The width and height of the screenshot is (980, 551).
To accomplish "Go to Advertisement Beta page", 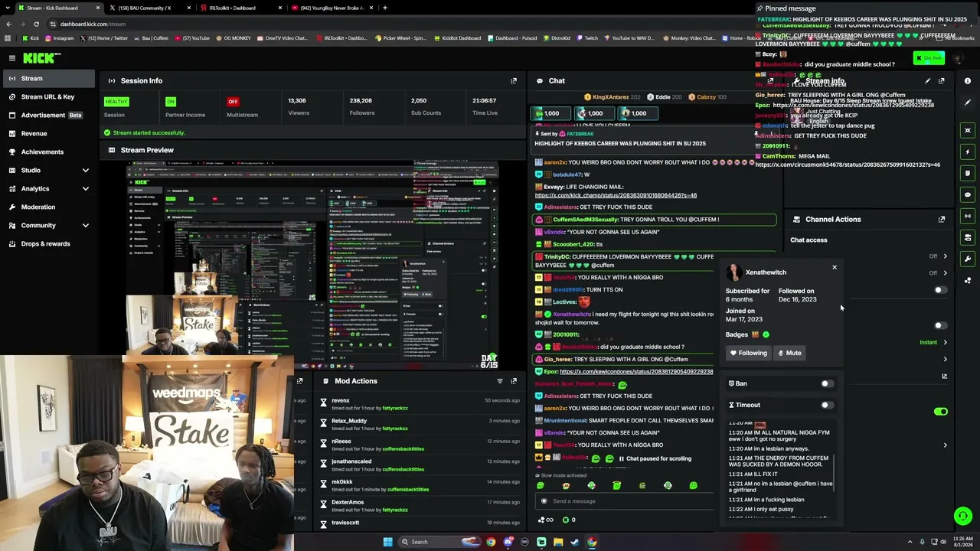I will click(47, 115).
